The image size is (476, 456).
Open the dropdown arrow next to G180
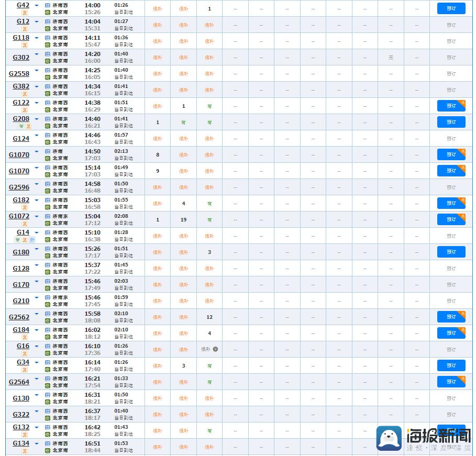37,249
